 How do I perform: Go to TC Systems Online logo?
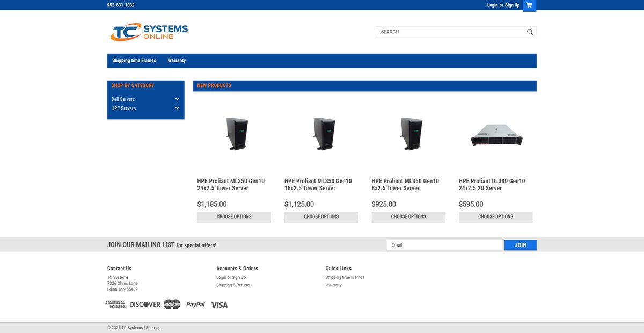(149, 32)
